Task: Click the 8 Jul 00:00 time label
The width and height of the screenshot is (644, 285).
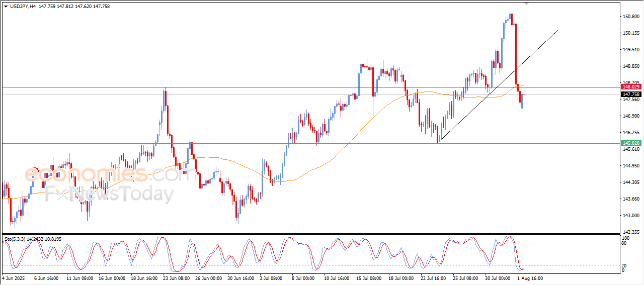Action: (302, 278)
